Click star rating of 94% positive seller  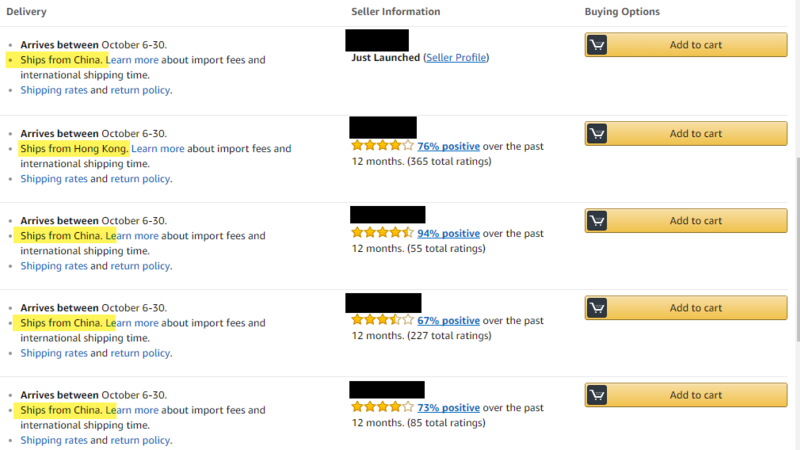click(382, 233)
